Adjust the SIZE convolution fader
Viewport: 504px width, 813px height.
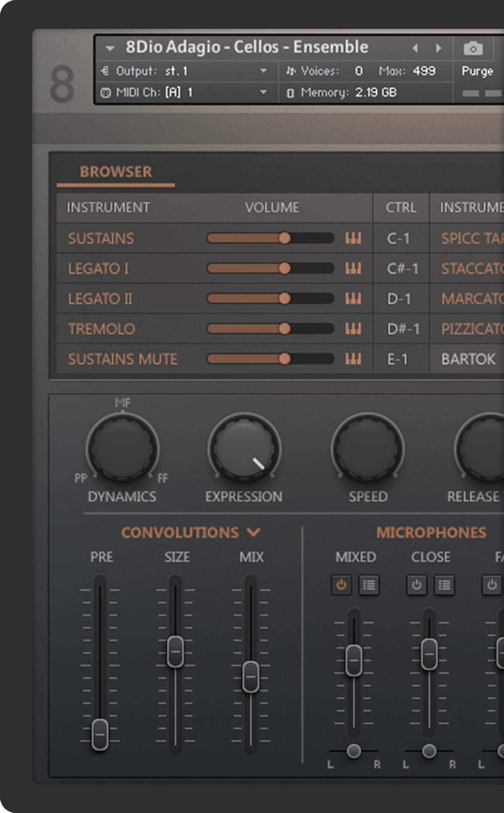click(175, 652)
